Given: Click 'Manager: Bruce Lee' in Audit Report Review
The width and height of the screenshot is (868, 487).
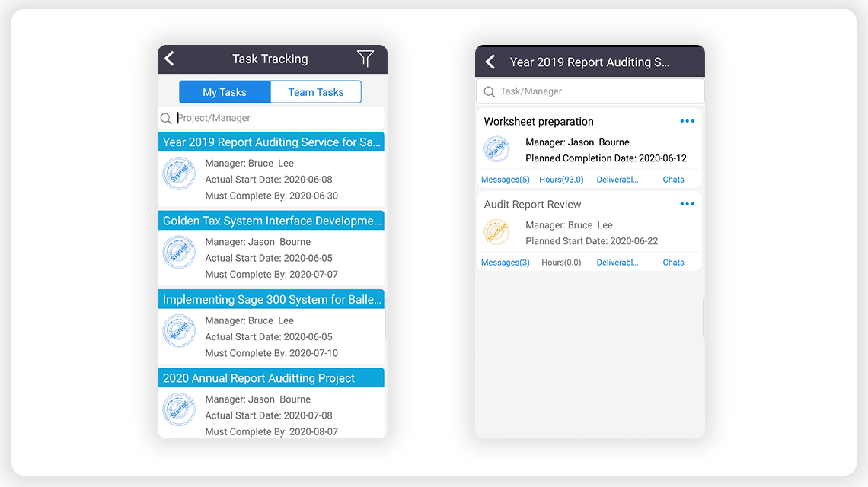Looking at the screenshot, I should tap(569, 225).
